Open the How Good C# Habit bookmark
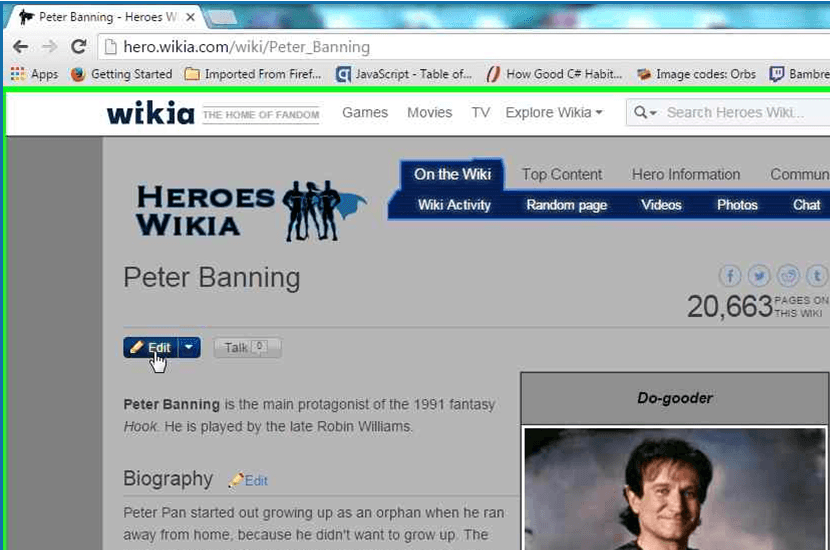The image size is (830, 550). click(x=554, y=74)
